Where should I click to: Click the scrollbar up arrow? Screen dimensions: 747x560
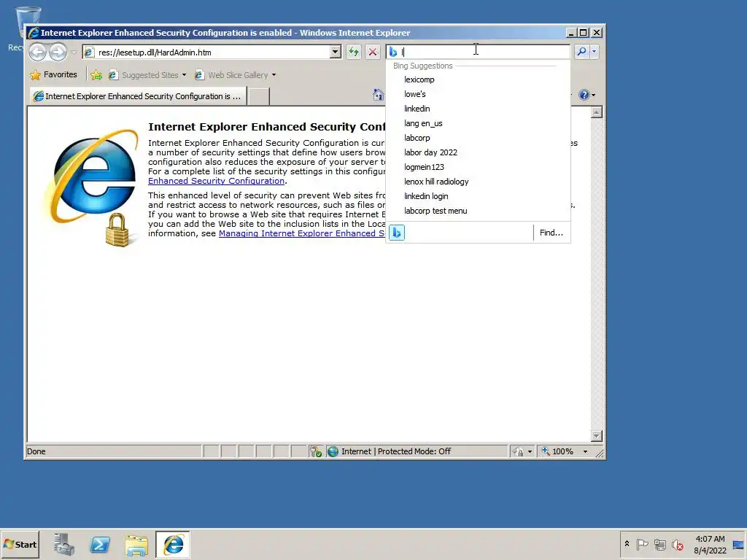[x=597, y=112]
